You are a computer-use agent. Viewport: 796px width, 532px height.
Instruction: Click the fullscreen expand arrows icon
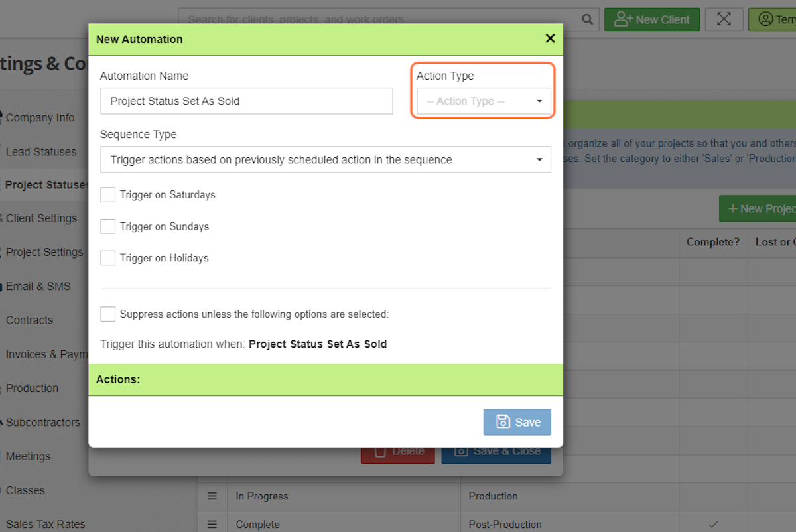[724, 19]
